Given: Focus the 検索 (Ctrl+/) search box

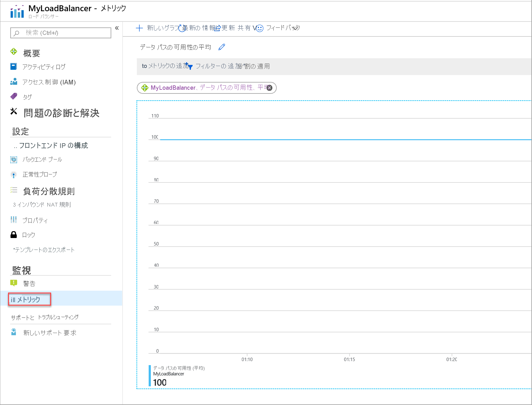Looking at the screenshot, I should 61,33.
